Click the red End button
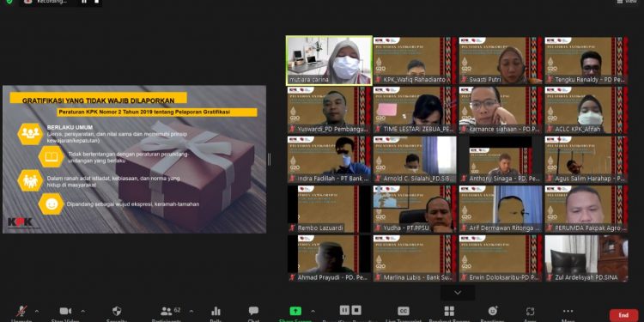Image resolution: width=644 pixels, height=322 pixels. pyautogui.click(x=624, y=315)
